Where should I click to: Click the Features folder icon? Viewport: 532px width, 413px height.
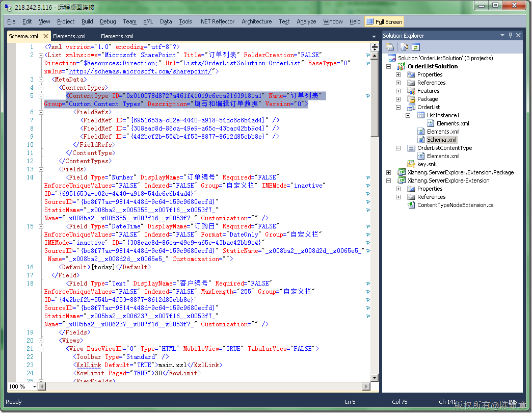(x=411, y=91)
